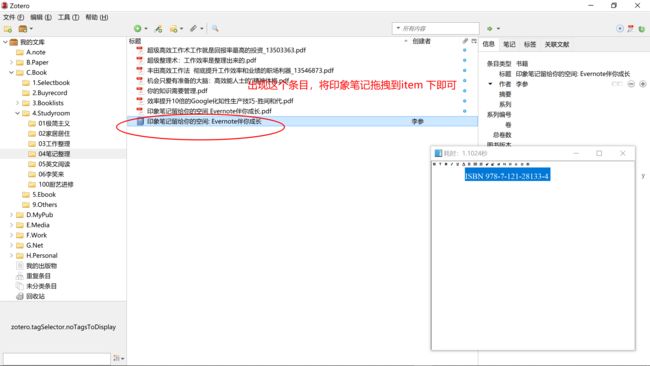Expand the E.Media collection
This screenshot has width=650, height=366.
pos(11,225)
